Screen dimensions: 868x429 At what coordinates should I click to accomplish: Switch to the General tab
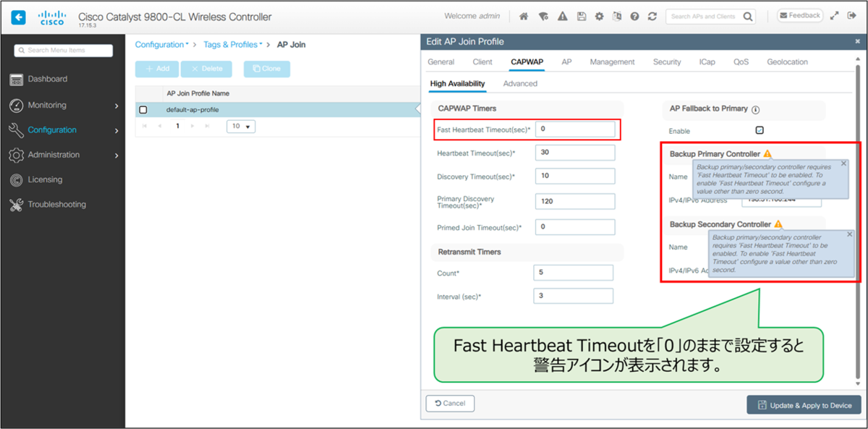point(441,62)
